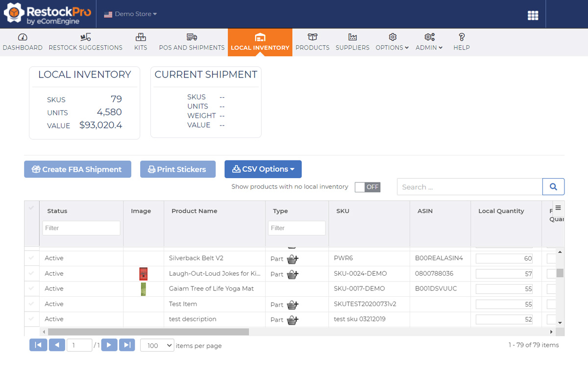This screenshot has width=588, height=366.
Task: Click the basket icon in Silverback Belt V2 row
Action: (x=293, y=259)
